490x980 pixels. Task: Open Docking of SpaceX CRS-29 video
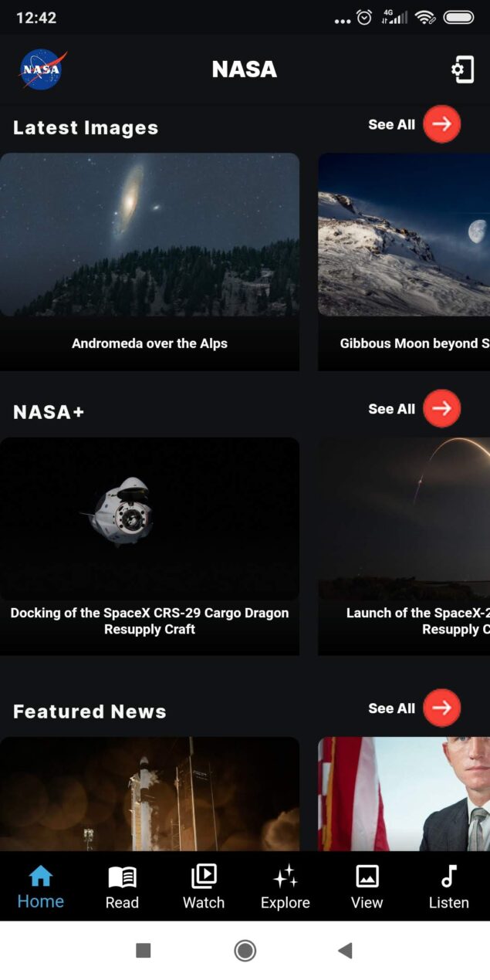[x=150, y=546]
